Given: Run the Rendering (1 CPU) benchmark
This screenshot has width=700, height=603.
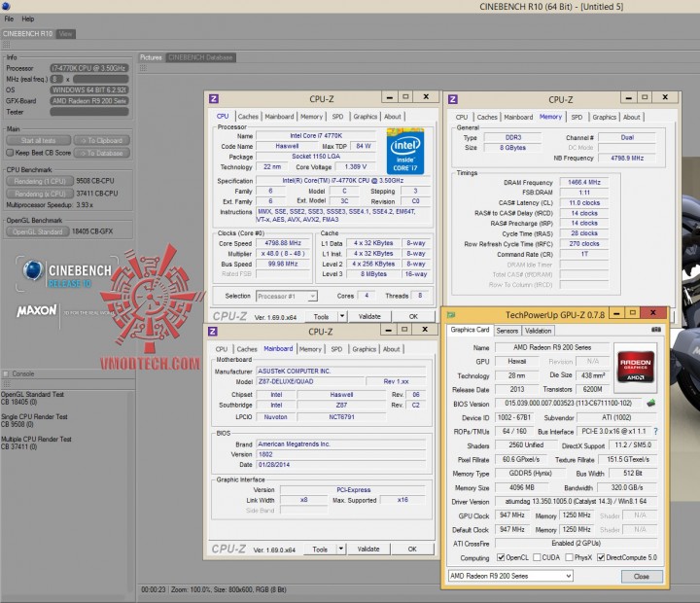Looking at the screenshot, I should coord(40,181).
